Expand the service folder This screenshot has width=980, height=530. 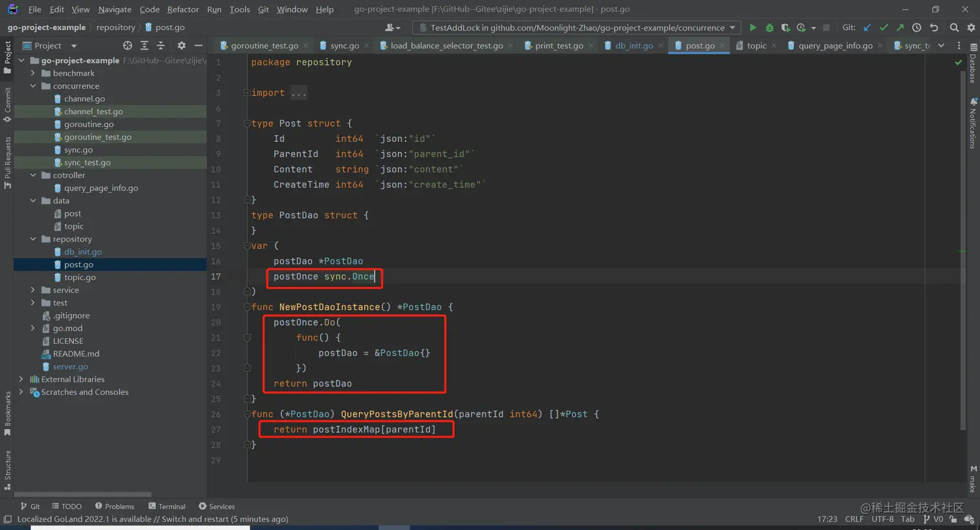[33, 290]
